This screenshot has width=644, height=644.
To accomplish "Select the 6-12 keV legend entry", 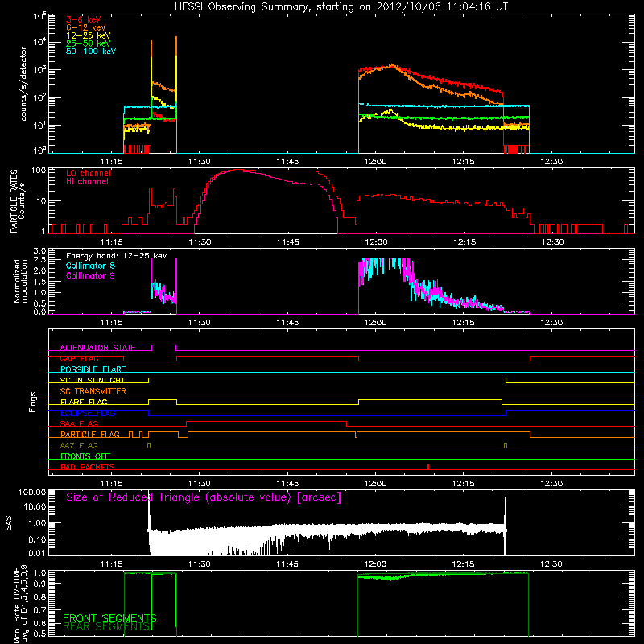I will 86,27.
